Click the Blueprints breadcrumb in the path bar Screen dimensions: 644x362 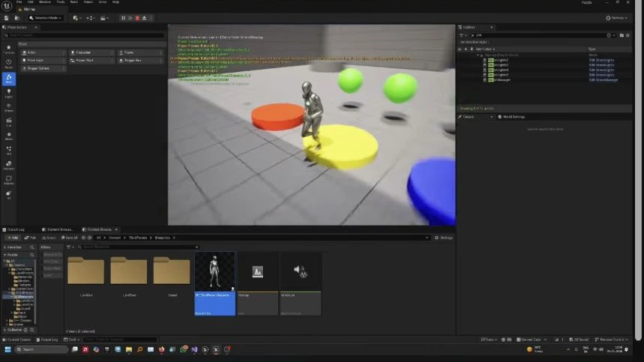click(x=162, y=238)
